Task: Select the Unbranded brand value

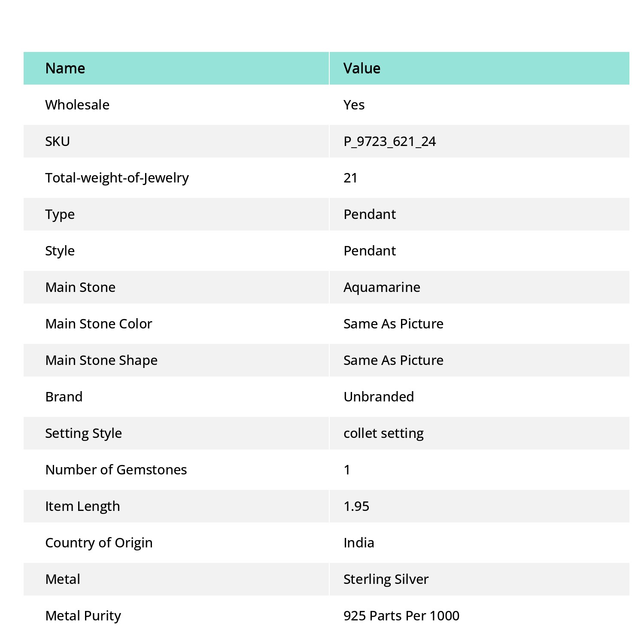Action: pos(379,397)
